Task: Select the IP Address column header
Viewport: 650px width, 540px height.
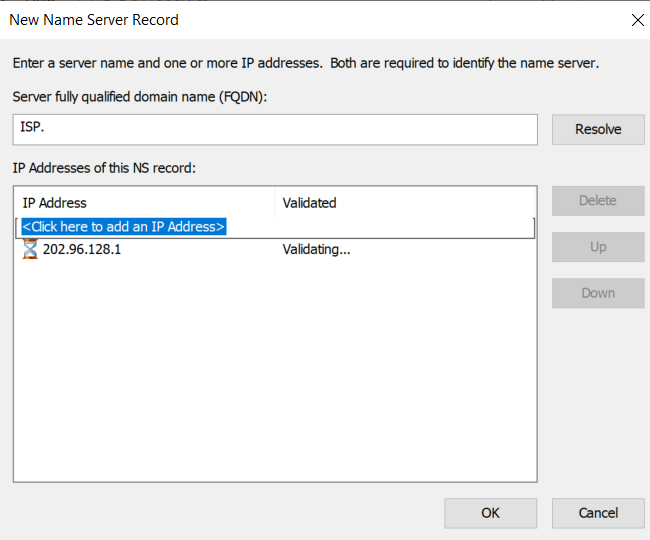Action: click(144, 203)
